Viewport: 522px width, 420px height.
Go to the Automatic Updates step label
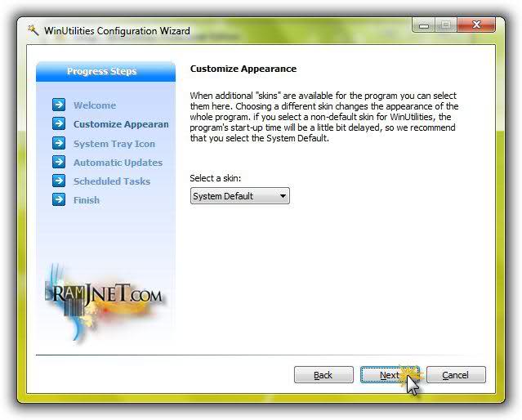(x=118, y=163)
